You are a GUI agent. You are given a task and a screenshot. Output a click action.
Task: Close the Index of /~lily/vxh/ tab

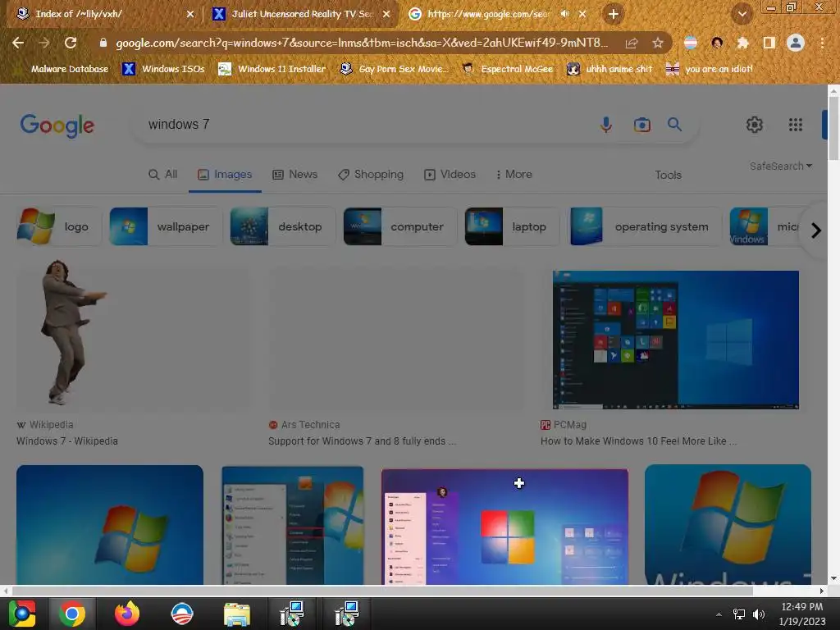(190, 14)
